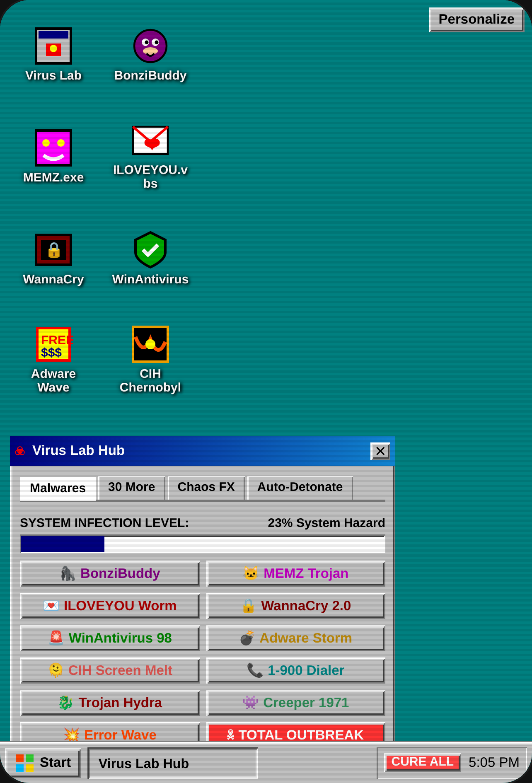Launch the BonziBuddy malware button
This screenshot has width=532, height=783.
click(110, 573)
